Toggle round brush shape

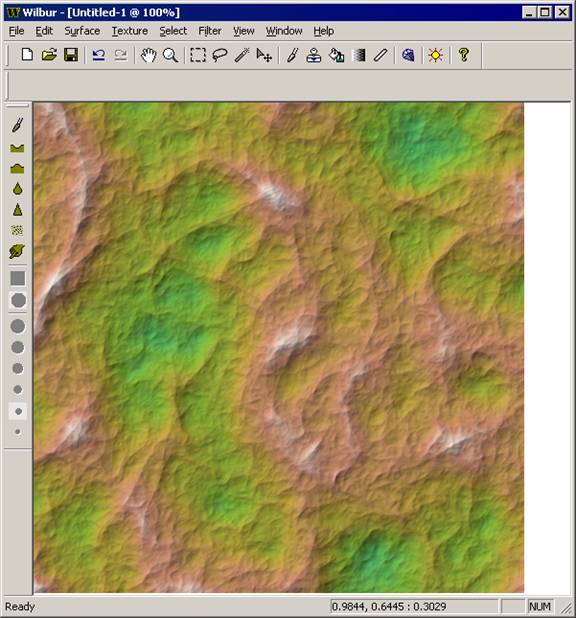coord(18,300)
